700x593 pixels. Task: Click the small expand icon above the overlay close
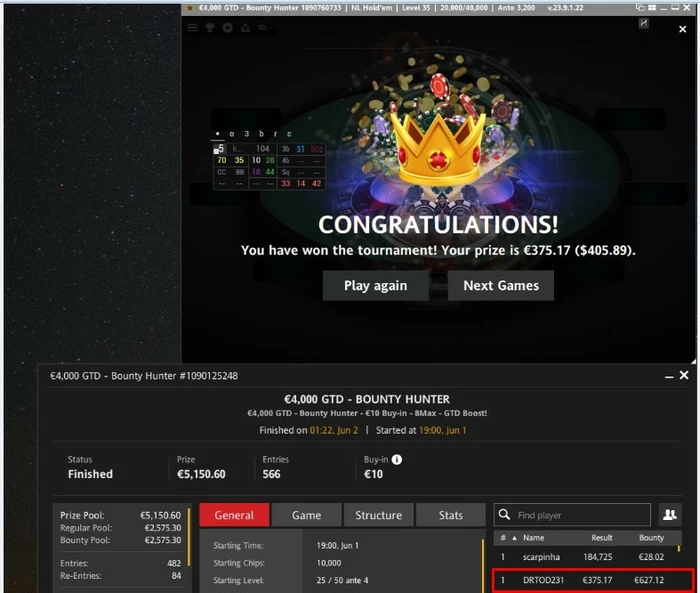pos(643,23)
